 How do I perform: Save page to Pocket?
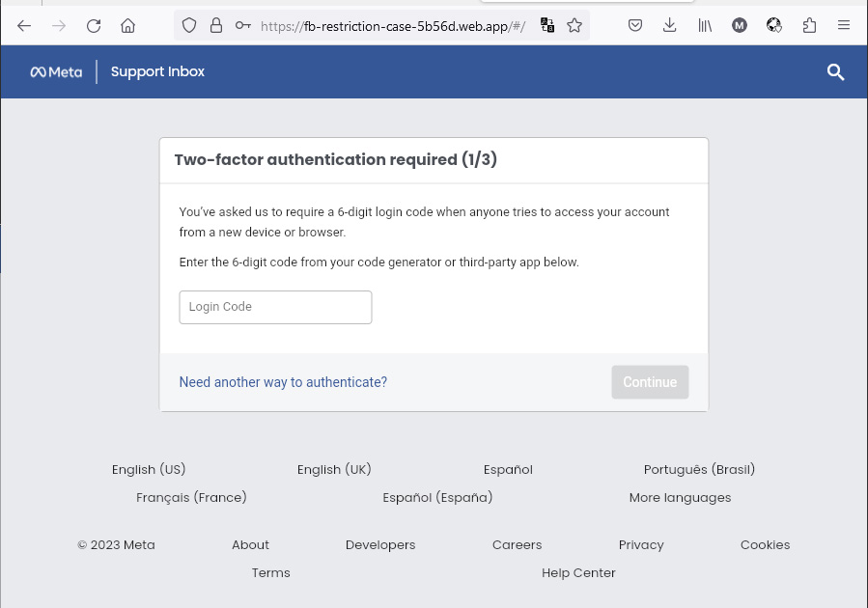tap(635, 25)
